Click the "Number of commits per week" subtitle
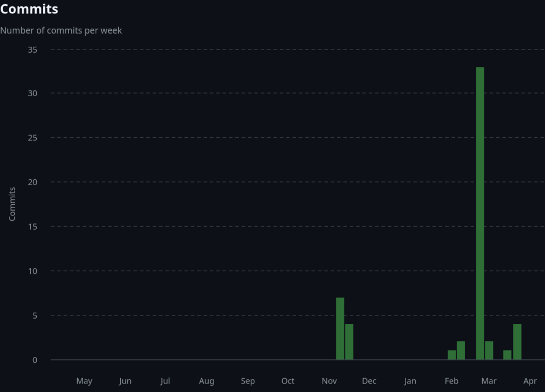 61,30
